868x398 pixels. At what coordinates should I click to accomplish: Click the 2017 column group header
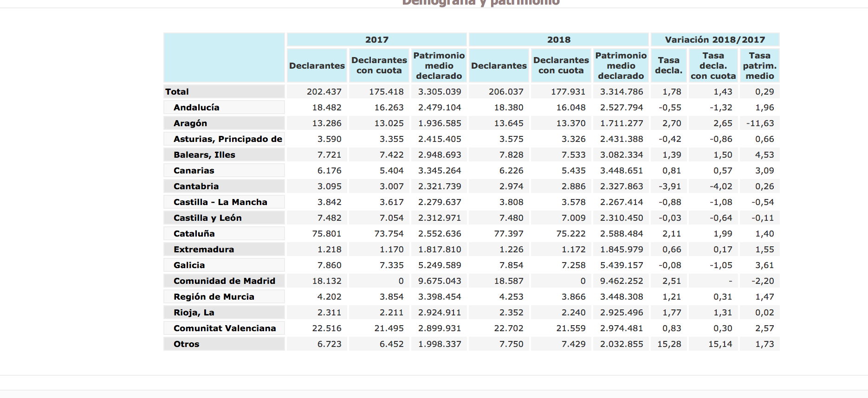click(376, 40)
